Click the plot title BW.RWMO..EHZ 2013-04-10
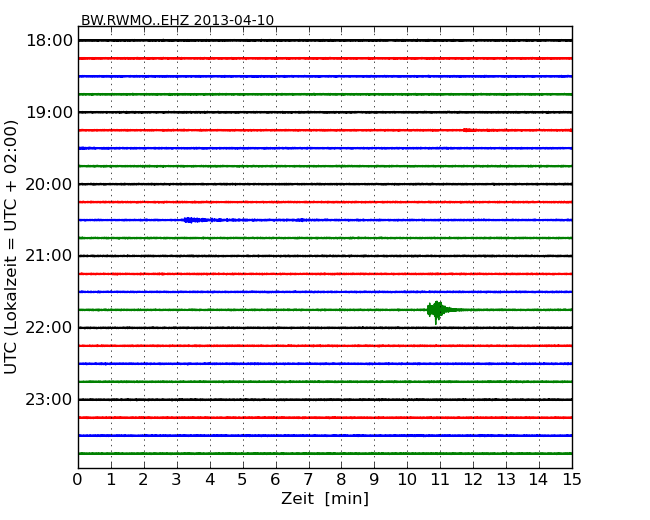650x520 pixels. point(177,20)
